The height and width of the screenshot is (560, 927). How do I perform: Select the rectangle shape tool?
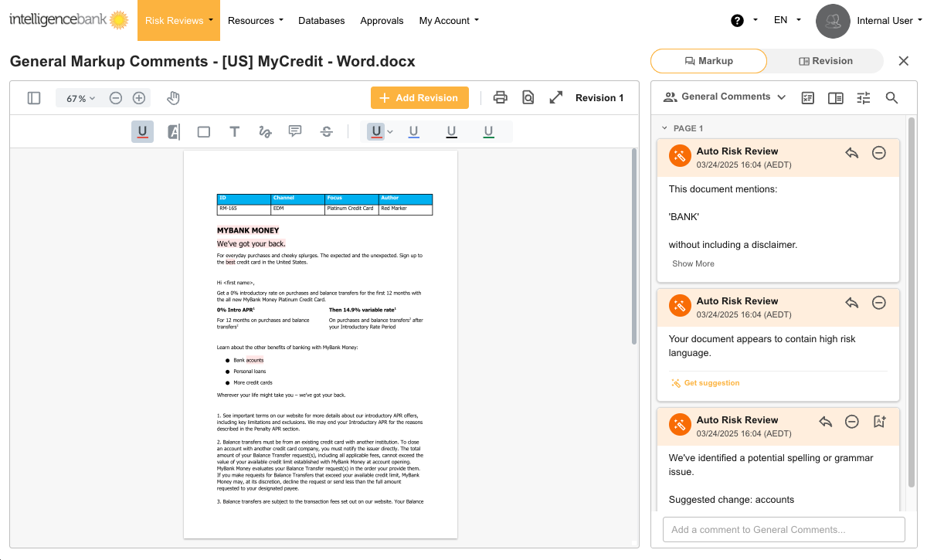(x=204, y=132)
